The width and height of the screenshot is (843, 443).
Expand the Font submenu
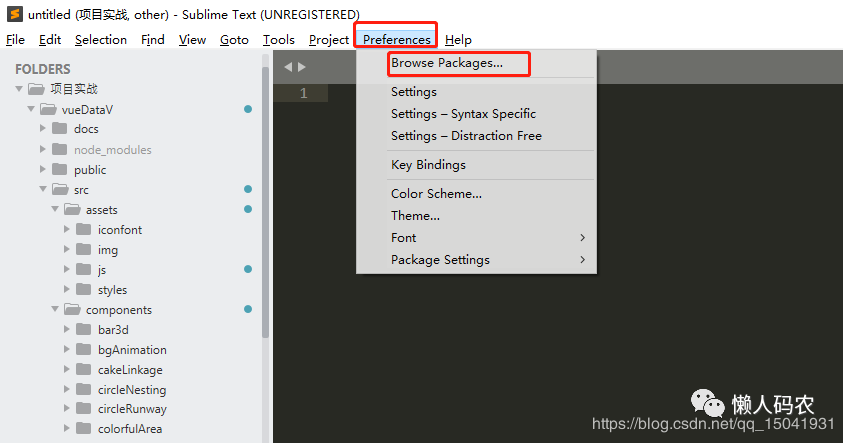tap(476, 238)
